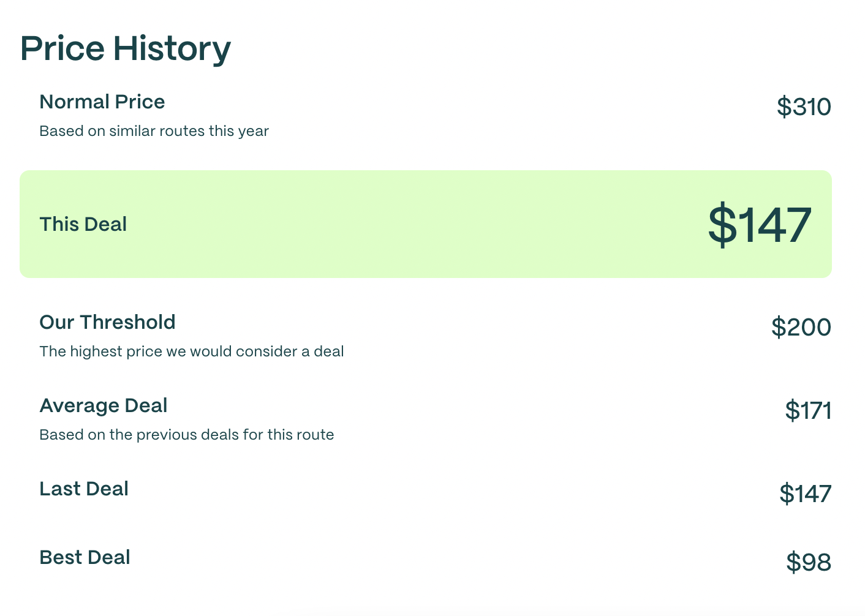The height and width of the screenshot is (616, 865).
Task: Click the $310 normal price value
Action: click(804, 107)
